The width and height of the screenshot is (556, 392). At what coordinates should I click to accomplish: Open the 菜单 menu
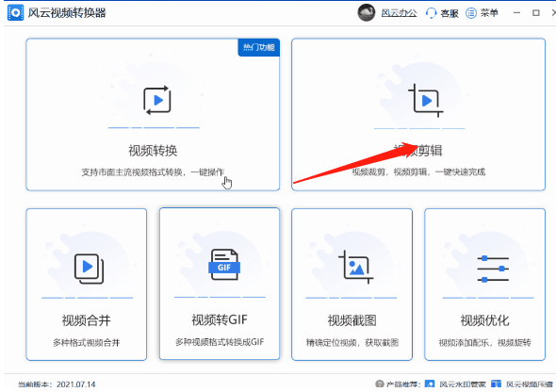click(489, 13)
